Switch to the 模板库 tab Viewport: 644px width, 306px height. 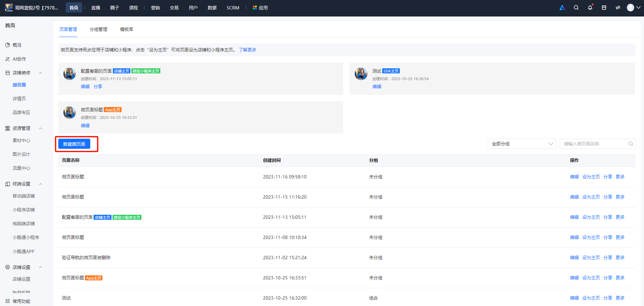[127, 30]
